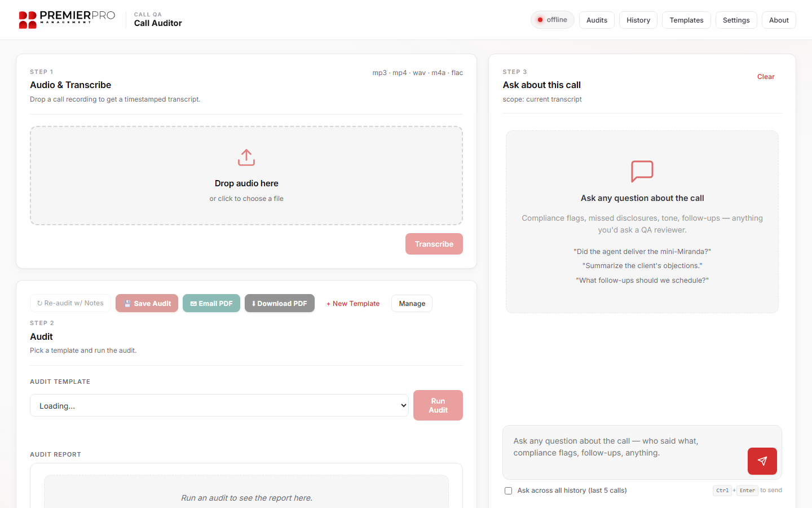
Task: Send question with paper plane button
Action: (x=762, y=461)
